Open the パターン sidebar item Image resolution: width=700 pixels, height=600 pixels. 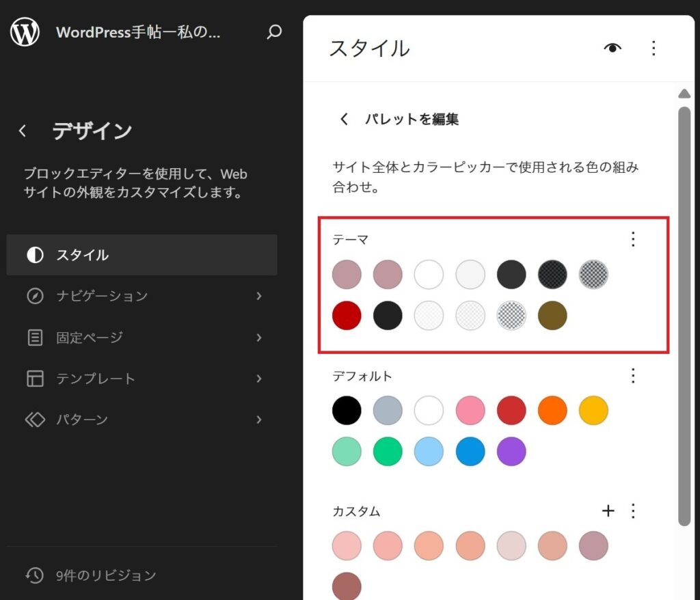[x=142, y=420]
